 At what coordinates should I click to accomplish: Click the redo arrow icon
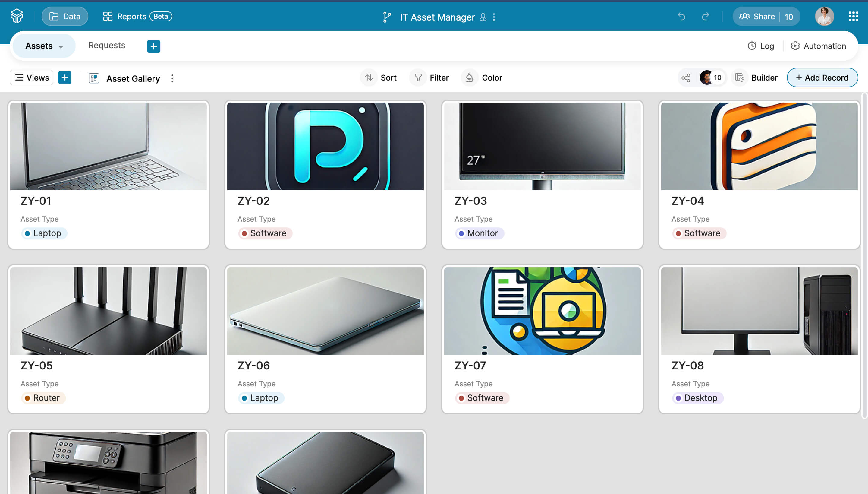[x=706, y=16]
